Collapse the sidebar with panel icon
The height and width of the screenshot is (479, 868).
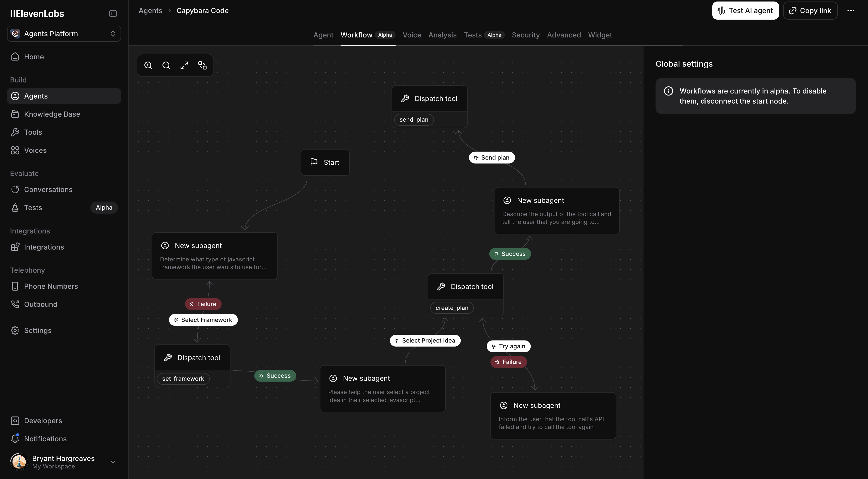point(113,14)
